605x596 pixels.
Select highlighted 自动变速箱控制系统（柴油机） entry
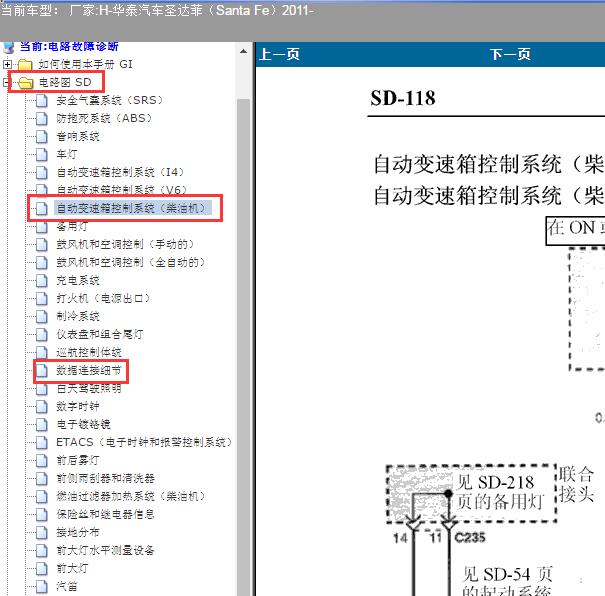click(x=133, y=208)
